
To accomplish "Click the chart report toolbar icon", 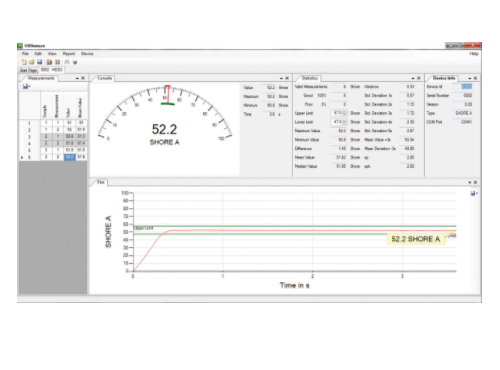I will click(x=49, y=62).
